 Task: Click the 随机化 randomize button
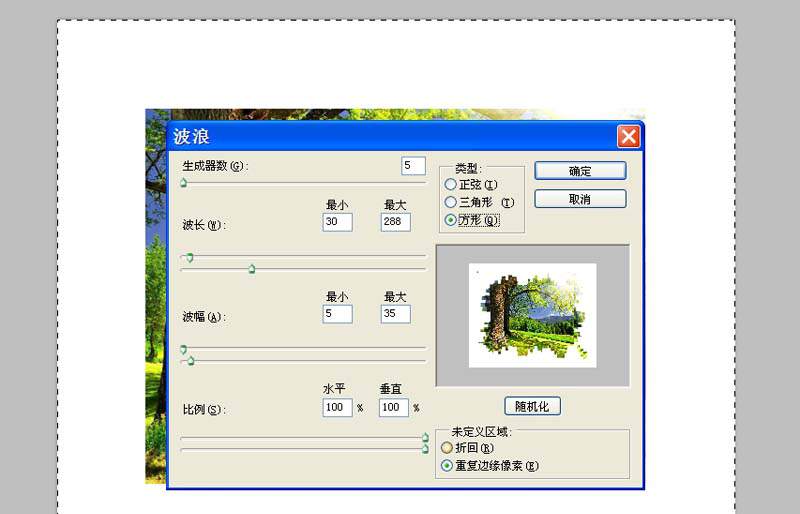(532, 406)
